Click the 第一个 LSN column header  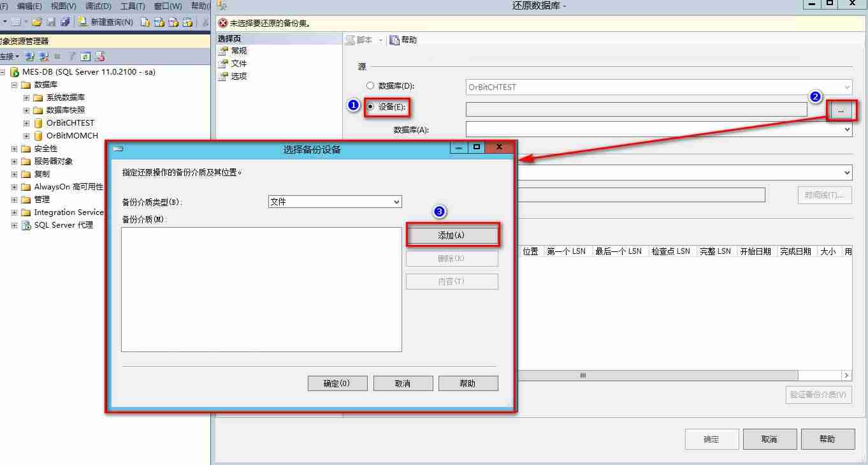(567, 251)
